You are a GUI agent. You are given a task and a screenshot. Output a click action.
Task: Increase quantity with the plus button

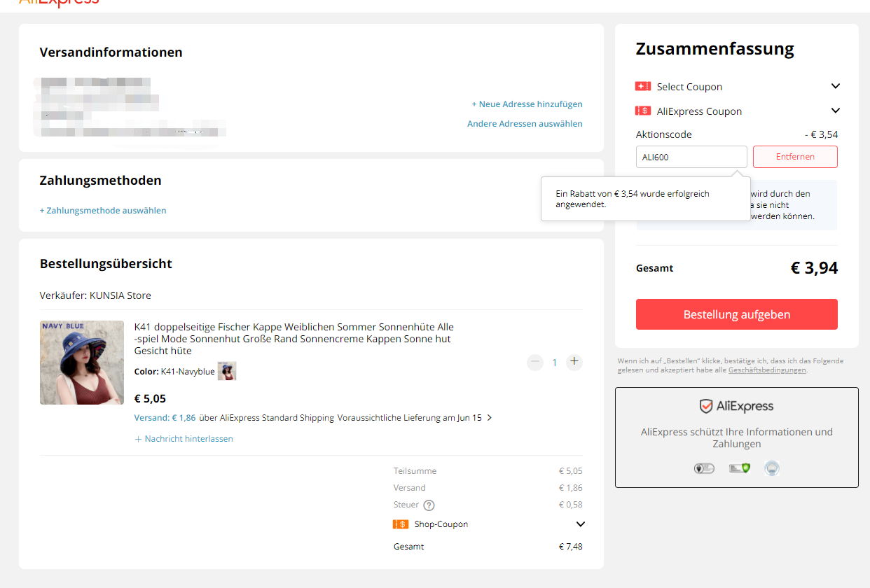click(x=574, y=362)
